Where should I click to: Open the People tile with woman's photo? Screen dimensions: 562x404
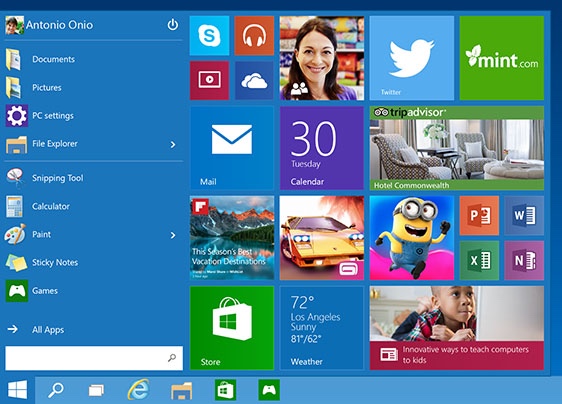point(322,58)
